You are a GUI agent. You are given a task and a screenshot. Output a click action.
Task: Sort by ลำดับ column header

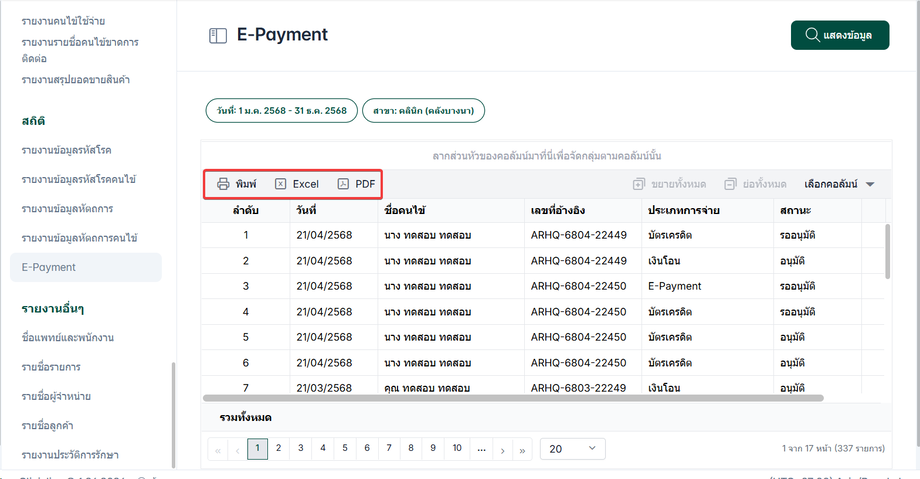(245, 210)
